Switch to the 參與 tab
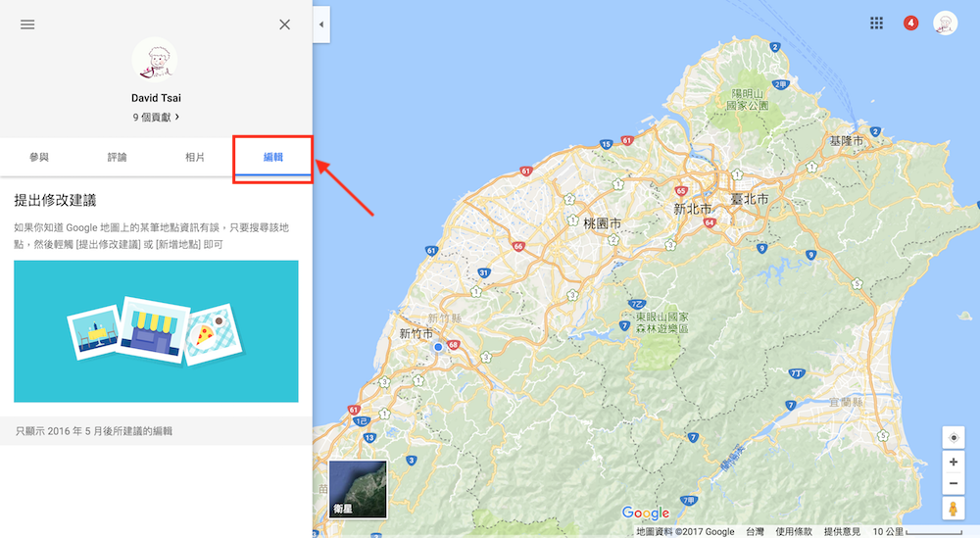Screen dimensions: 980x538 click(x=39, y=157)
